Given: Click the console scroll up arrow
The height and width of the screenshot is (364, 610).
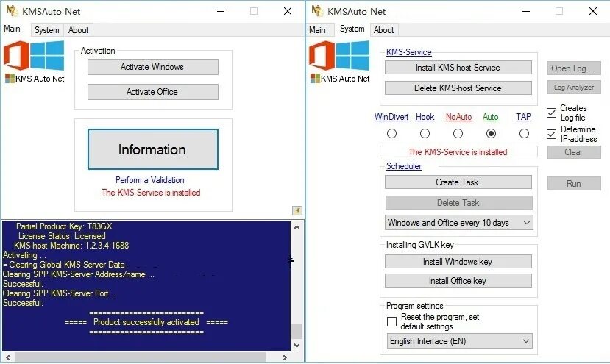Looking at the screenshot, I should [297, 227].
